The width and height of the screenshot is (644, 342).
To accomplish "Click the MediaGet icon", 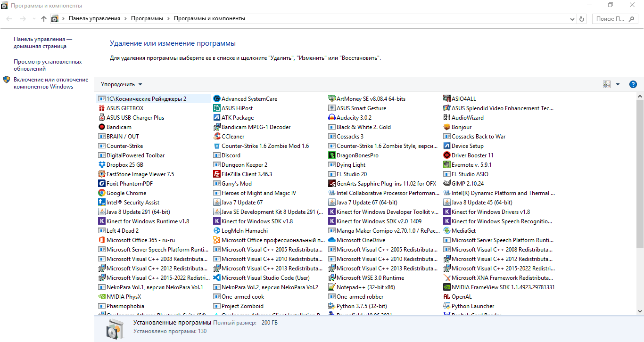I will pos(447,231).
